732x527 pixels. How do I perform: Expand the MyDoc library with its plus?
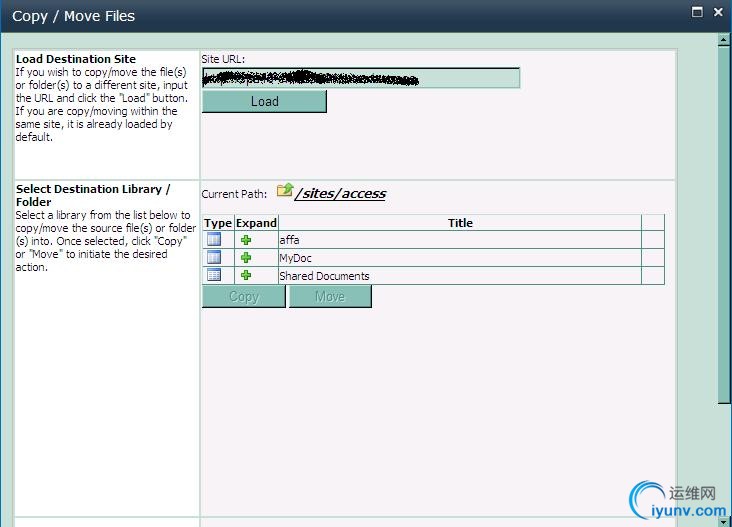click(x=246, y=258)
